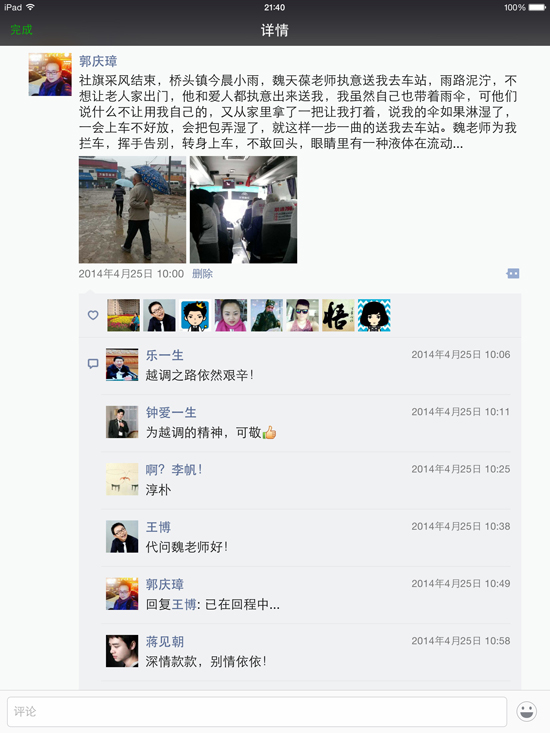The height and width of the screenshot is (733, 550).
Task: Open 蒋见朝's avatar in comments
Action: (122, 651)
